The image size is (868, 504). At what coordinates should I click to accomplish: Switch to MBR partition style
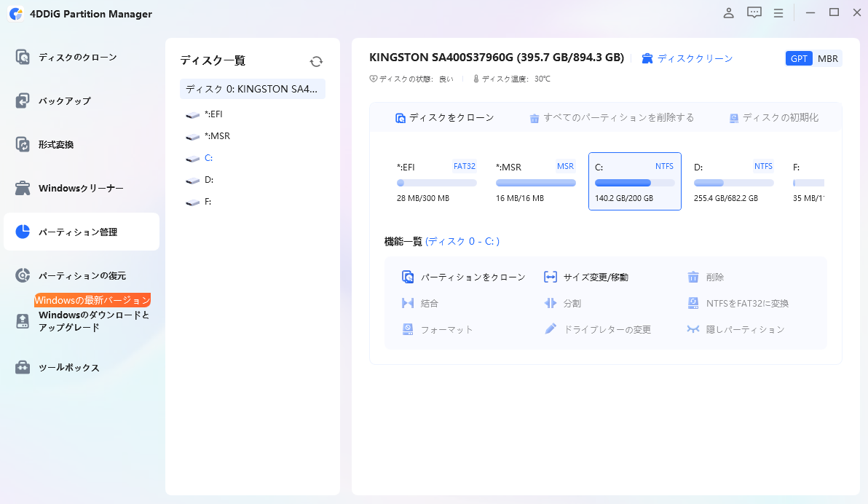point(828,58)
